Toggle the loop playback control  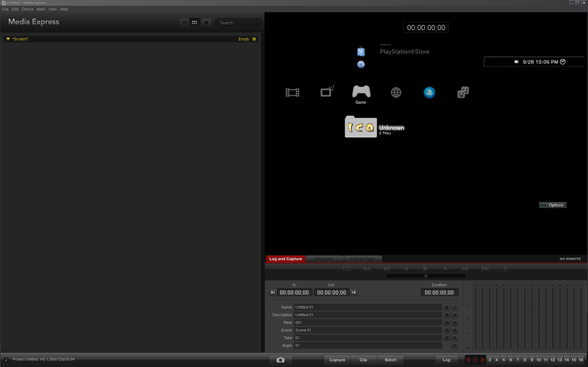click(346, 269)
